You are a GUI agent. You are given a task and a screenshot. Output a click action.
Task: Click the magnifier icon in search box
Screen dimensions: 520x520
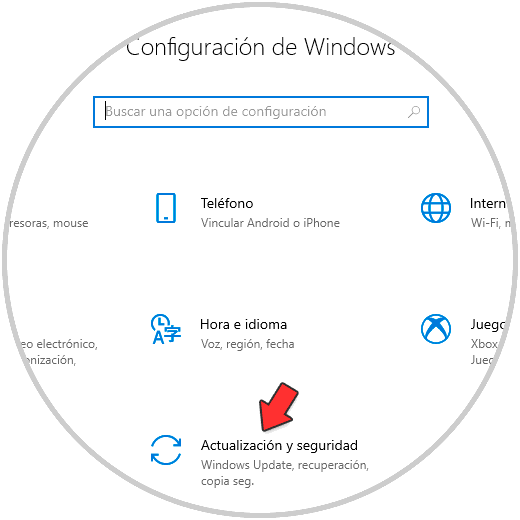point(414,112)
